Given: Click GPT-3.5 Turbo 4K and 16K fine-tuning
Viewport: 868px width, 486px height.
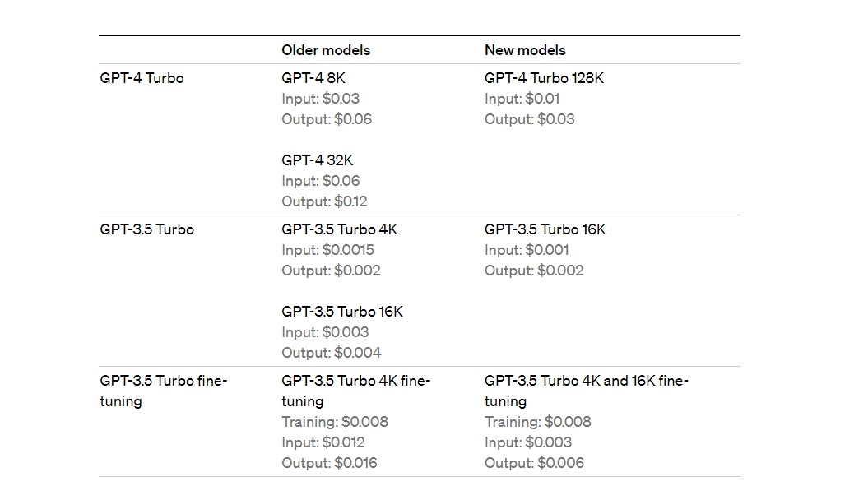Looking at the screenshot, I should pyautogui.click(x=587, y=391).
